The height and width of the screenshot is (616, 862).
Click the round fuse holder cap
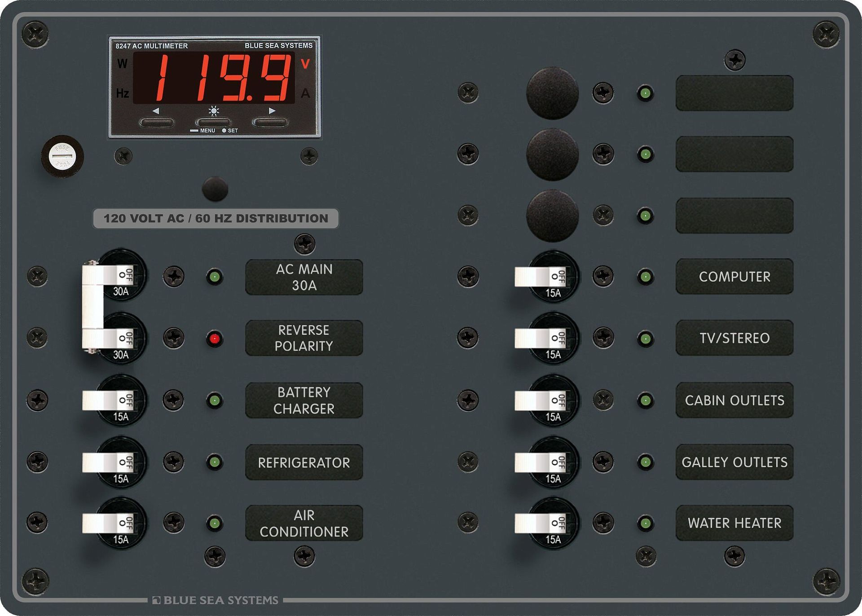62,156
